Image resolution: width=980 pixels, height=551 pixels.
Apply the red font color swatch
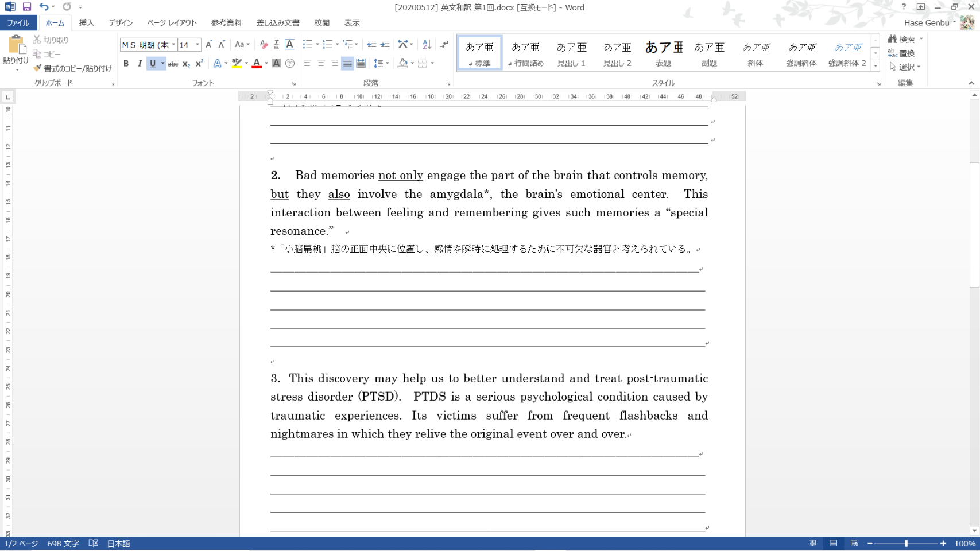click(x=257, y=63)
